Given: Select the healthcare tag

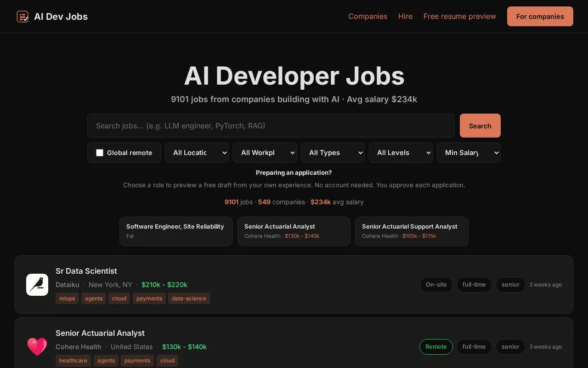Looking at the screenshot, I should [x=73, y=361].
